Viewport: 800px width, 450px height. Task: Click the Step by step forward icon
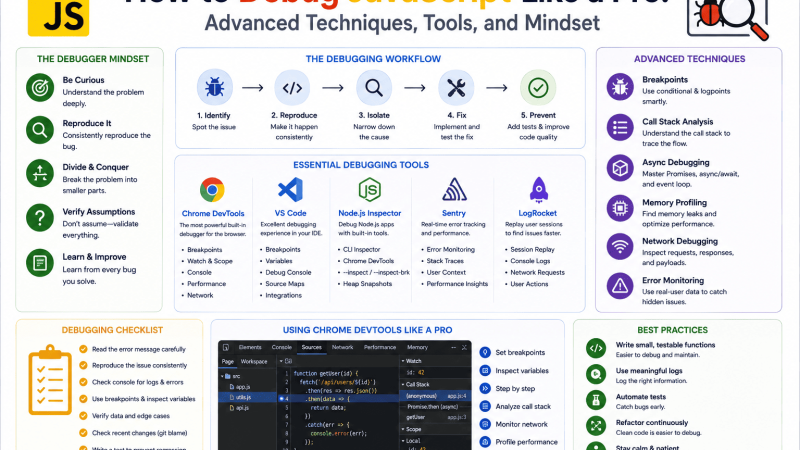485,388
